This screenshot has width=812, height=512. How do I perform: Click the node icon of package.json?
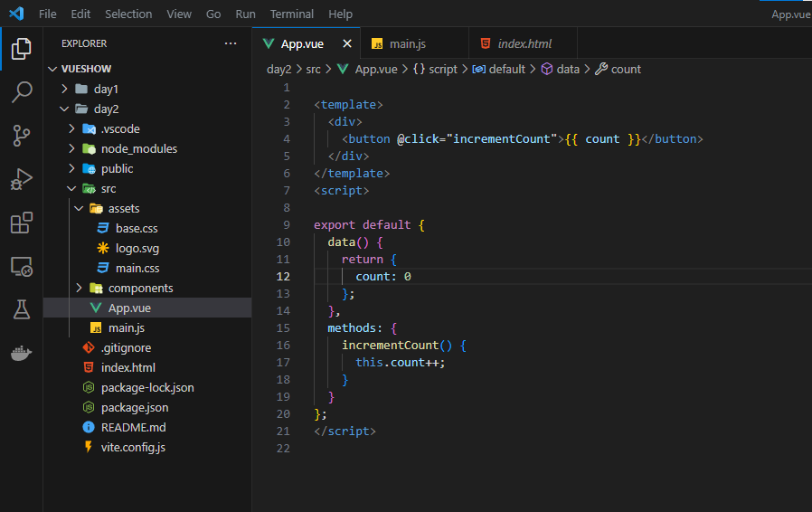point(89,407)
